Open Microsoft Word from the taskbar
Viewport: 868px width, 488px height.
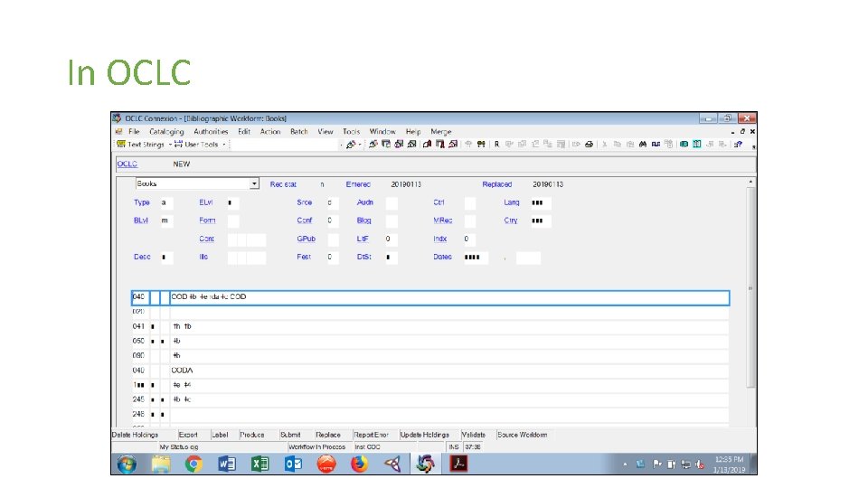point(226,464)
